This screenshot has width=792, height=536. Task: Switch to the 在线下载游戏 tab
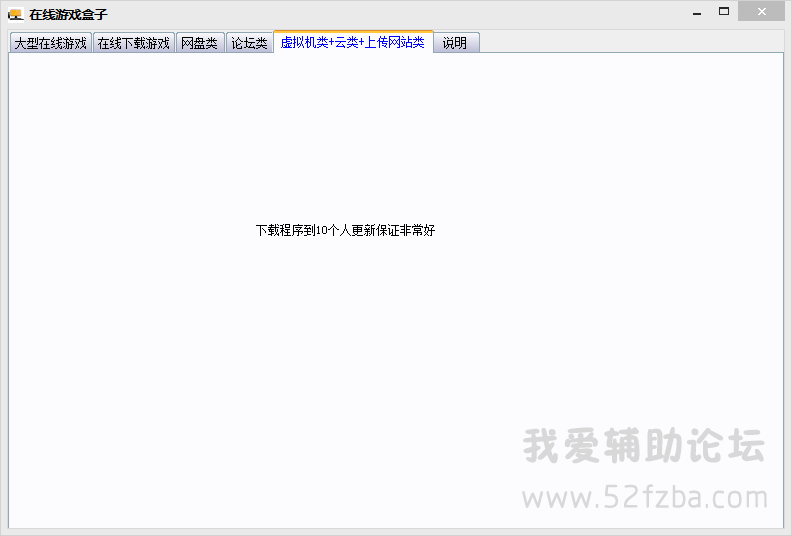click(x=134, y=43)
